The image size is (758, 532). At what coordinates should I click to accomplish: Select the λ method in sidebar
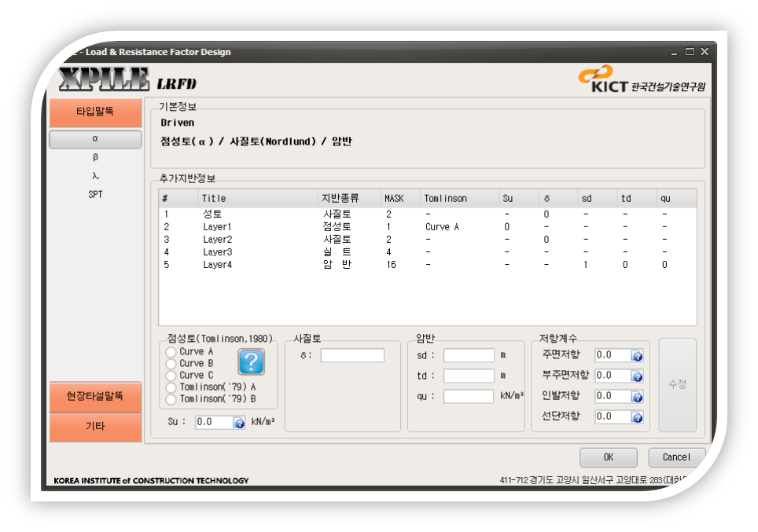pos(95,176)
